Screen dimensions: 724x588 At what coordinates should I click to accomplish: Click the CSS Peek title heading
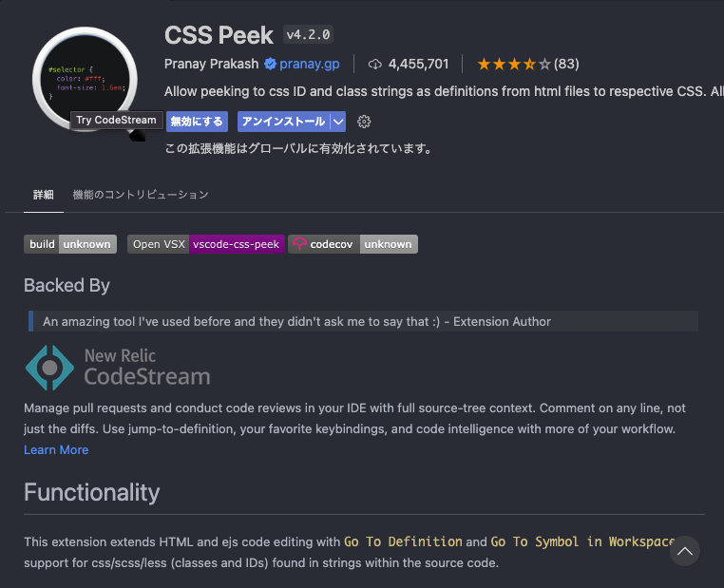(x=219, y=35)
